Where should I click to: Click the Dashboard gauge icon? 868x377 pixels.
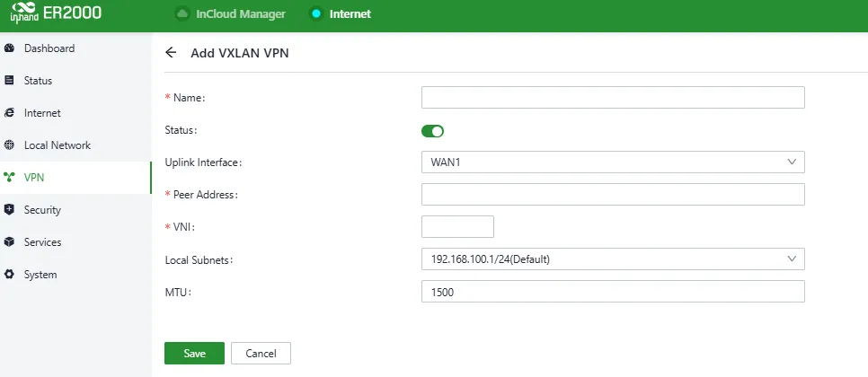point(9,48)
